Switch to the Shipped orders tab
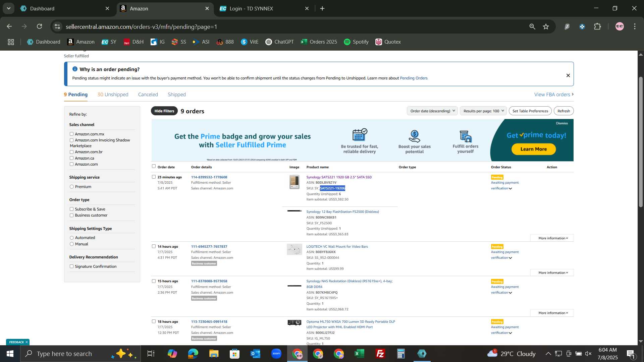This screenshot has height=362, width=644. pyautogui.click(x=177, y=95)
